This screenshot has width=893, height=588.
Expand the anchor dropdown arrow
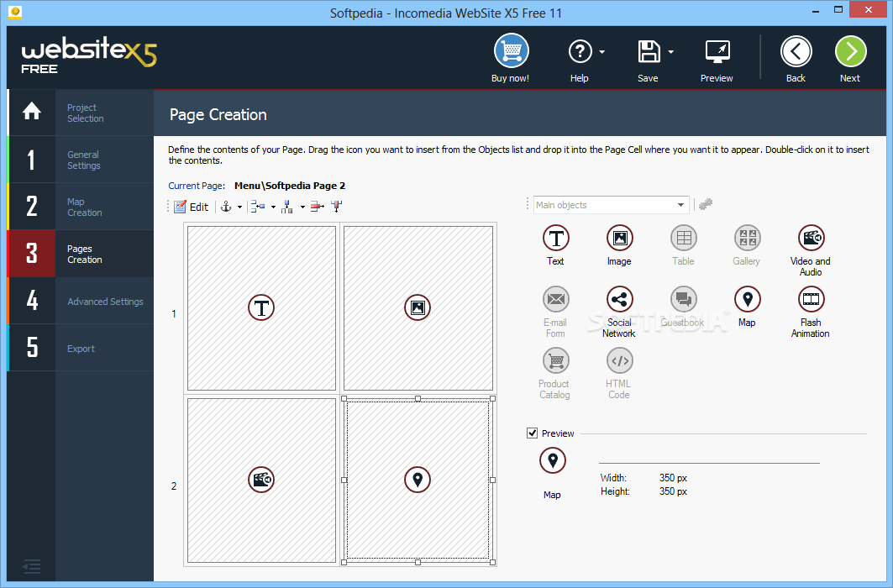[x=239, y=207]
